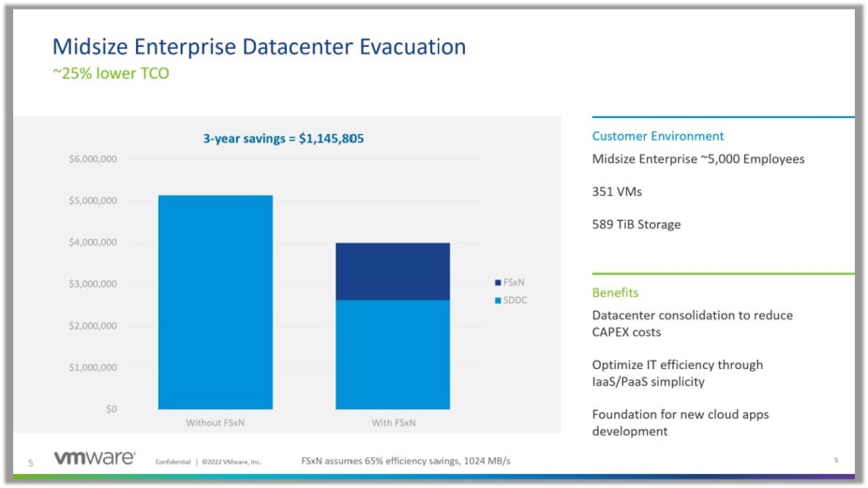This screenshot has width=868, height=488.
Task: Click the Without FSxN bar in chart
Action: (x=216, y=302)
